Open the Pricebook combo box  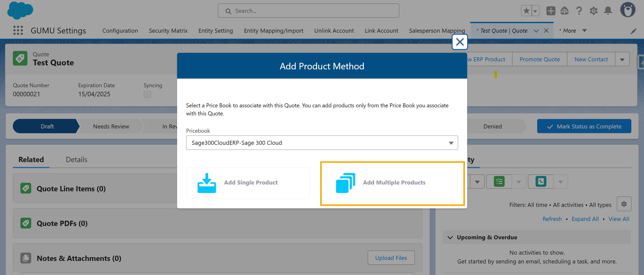[x=322, y=143]
